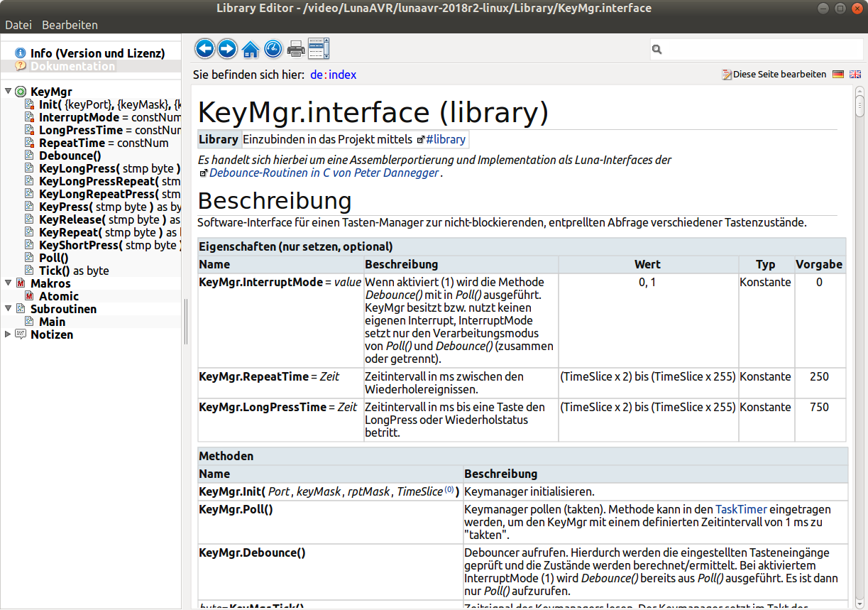
Task: Open the Datei menu
Action: click(x=18, y=25)
